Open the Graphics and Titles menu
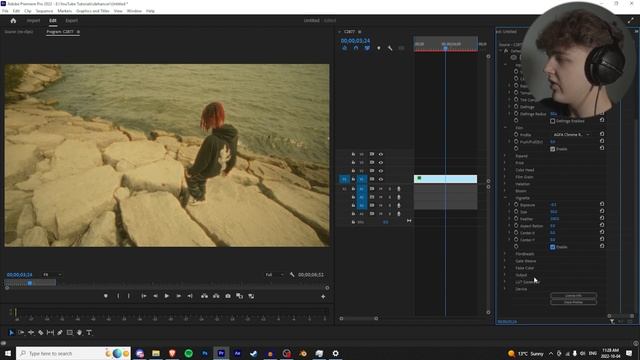Screen dimensions: 640x360 (x=93, y=11)
